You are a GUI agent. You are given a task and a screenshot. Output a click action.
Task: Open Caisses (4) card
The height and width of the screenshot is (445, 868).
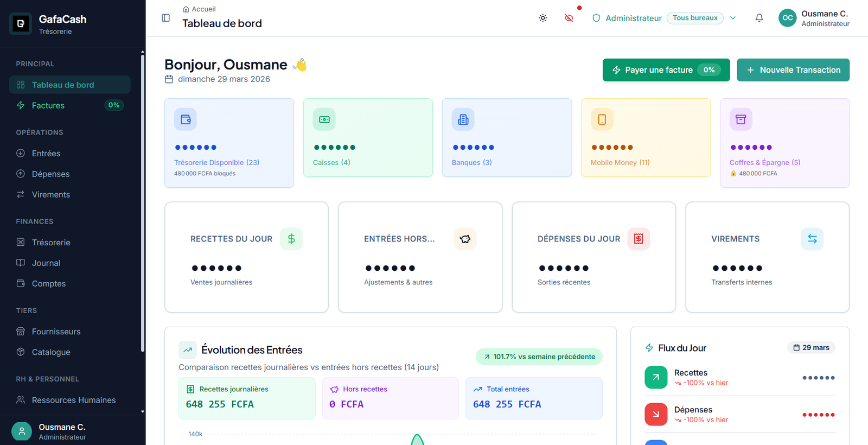click(x=368, y=137)
